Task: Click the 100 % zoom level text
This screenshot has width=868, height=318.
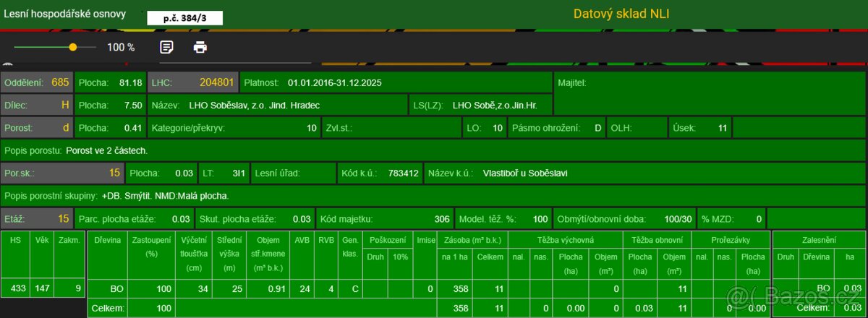Action: click(121, 48)
